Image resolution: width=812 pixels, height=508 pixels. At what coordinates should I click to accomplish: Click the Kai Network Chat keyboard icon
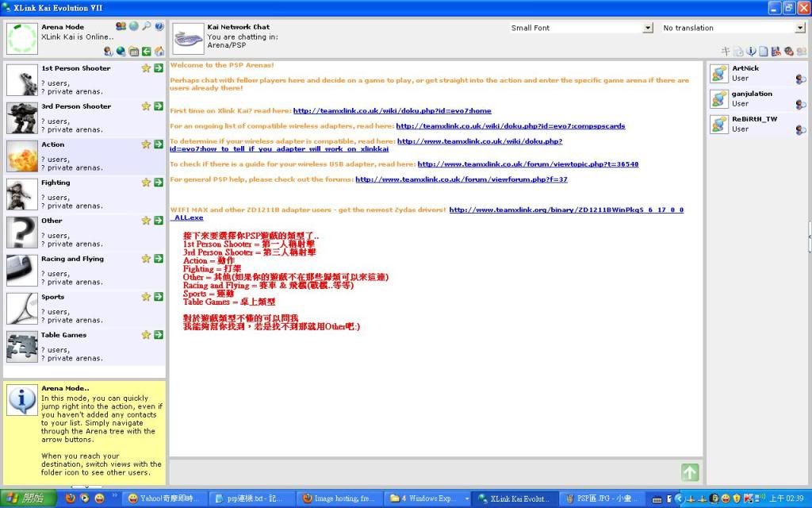click(x=189, y=38)
